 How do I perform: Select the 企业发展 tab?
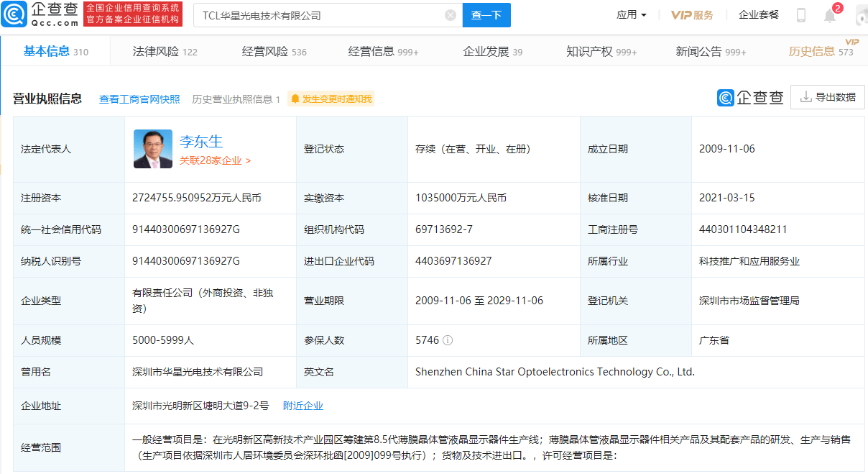point(493,52)
